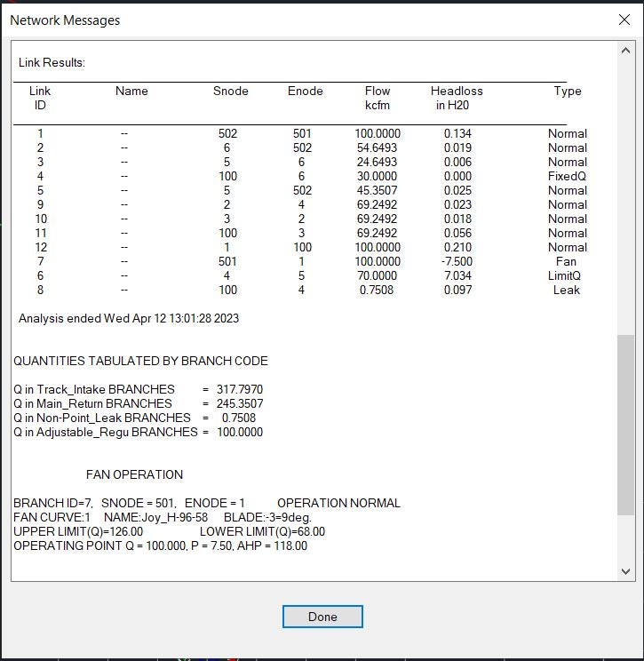
Task: Click the LOWER LIMIT(Q)=68.00 text
Action: pos(262,531)
